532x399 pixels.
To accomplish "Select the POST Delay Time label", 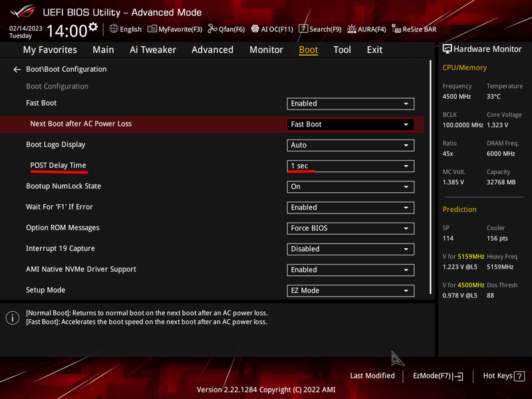I will (x=58, y=165).
